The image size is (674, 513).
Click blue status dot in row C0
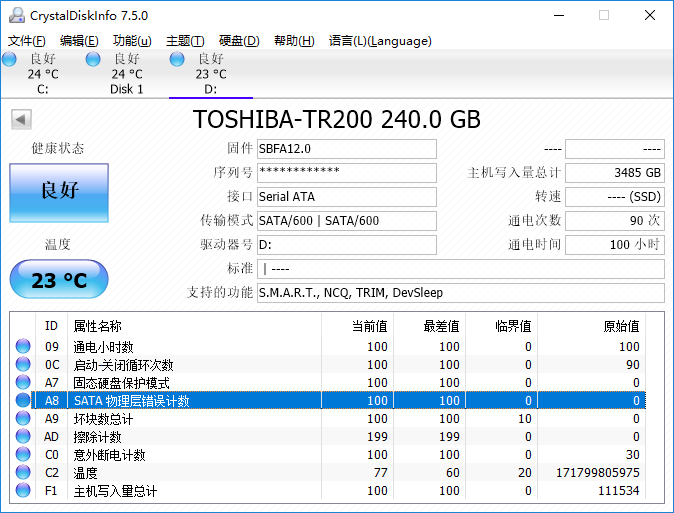(x=23, y=455)
